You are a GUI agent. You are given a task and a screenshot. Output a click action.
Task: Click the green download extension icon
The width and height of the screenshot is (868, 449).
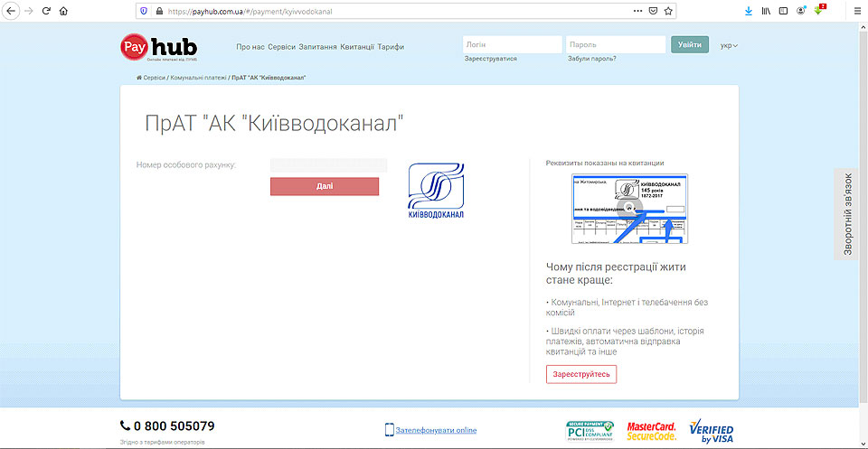coord(819,10)
